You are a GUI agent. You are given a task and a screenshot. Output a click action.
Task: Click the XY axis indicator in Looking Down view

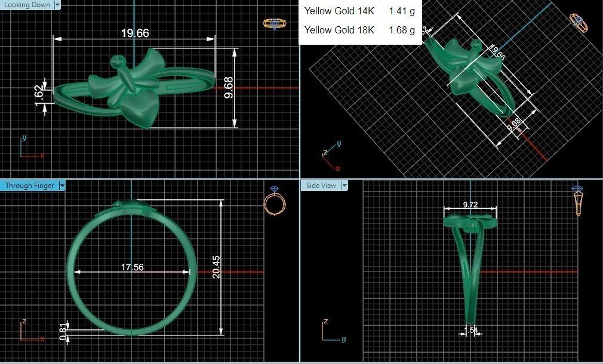pyautogui.click(x=32, y=146)
